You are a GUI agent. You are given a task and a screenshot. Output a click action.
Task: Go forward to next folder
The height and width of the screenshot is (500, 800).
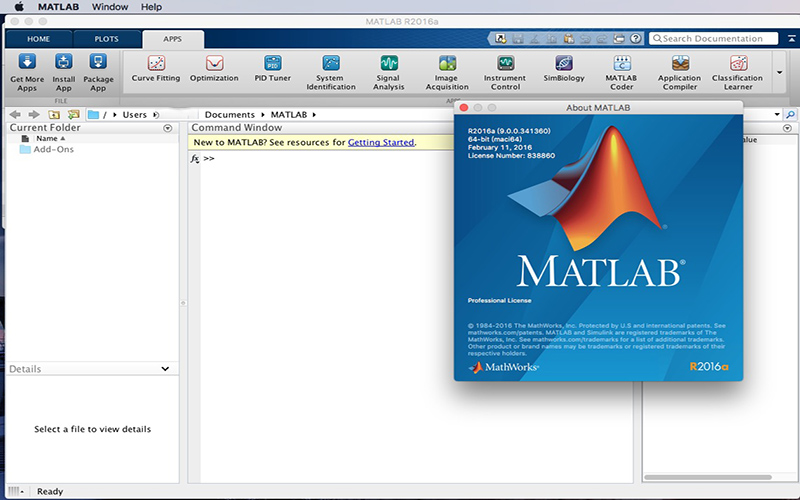[34, 114]
